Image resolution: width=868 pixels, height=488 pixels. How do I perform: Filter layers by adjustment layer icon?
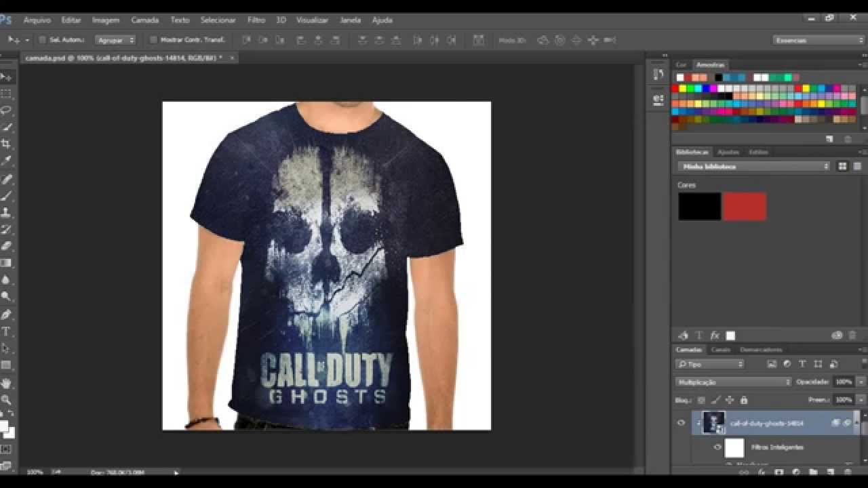pyautogui.click(x=787, y=364)
